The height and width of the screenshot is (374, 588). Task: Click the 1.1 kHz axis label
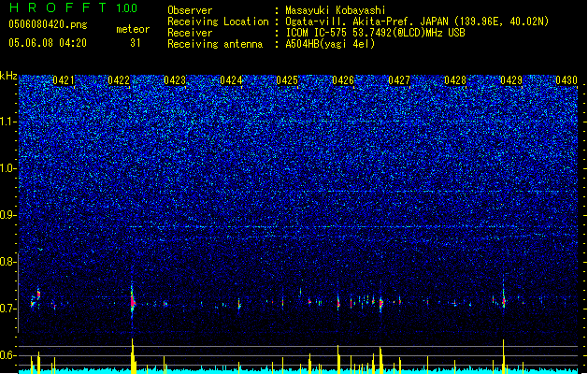click(8, 122)
